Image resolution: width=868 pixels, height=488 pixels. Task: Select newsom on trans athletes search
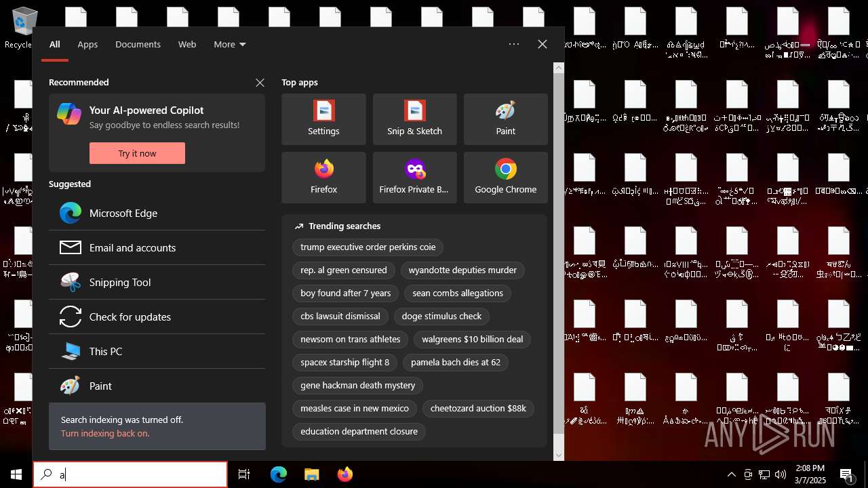pos(351,339)
